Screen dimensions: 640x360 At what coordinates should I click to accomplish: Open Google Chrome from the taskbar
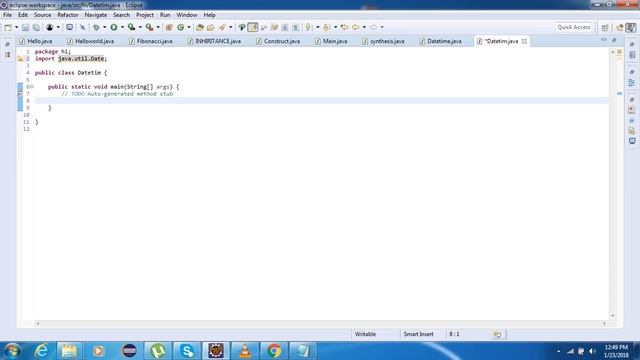(274, 351)
